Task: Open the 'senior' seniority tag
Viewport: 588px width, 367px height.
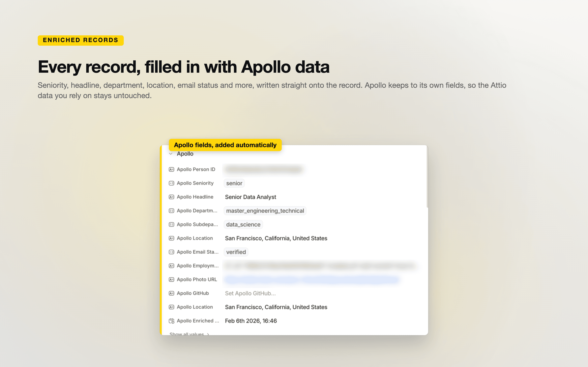Action: [234, 183]
